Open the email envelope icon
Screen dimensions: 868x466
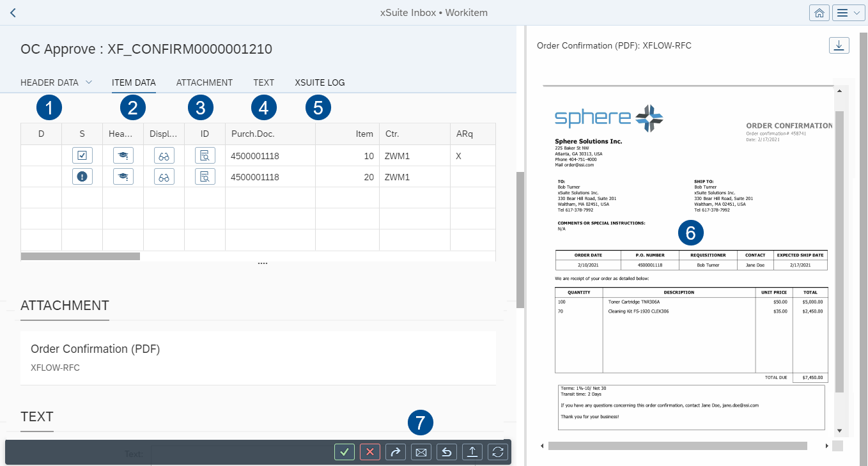421,451
